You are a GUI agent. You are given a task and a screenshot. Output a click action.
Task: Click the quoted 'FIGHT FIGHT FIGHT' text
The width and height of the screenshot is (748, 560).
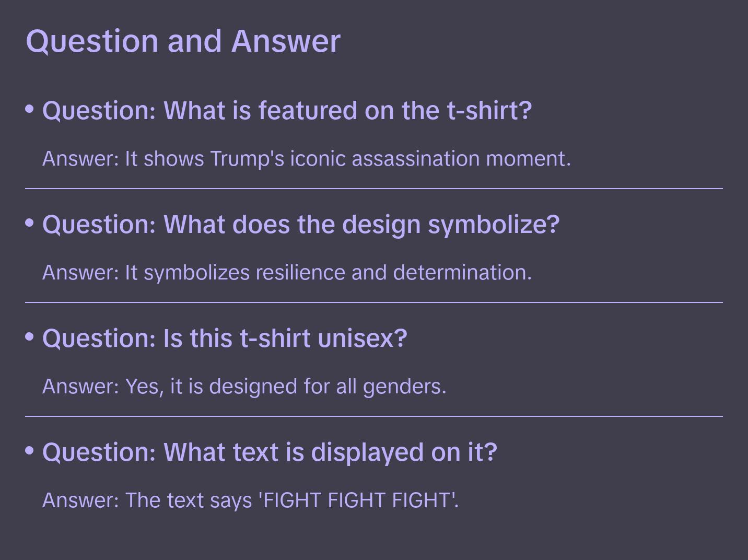point(358,500)
